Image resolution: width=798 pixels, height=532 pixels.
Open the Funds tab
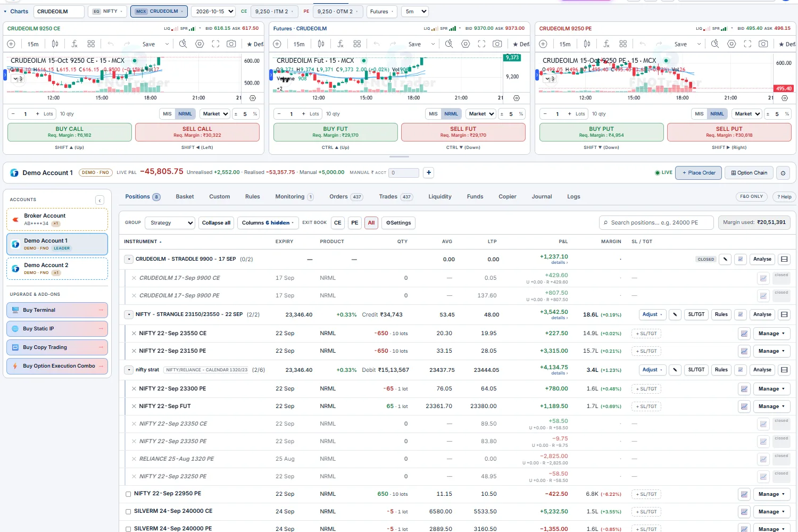[475, 197]
